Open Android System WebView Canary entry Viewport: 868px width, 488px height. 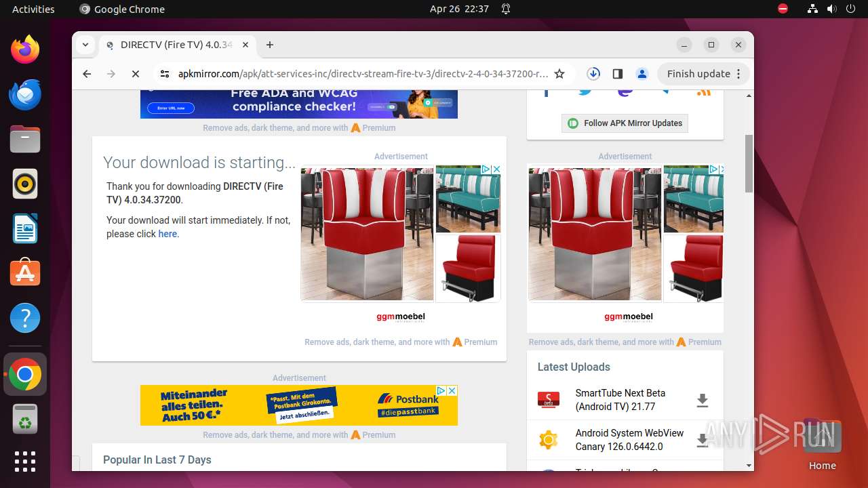coord(629,440)
